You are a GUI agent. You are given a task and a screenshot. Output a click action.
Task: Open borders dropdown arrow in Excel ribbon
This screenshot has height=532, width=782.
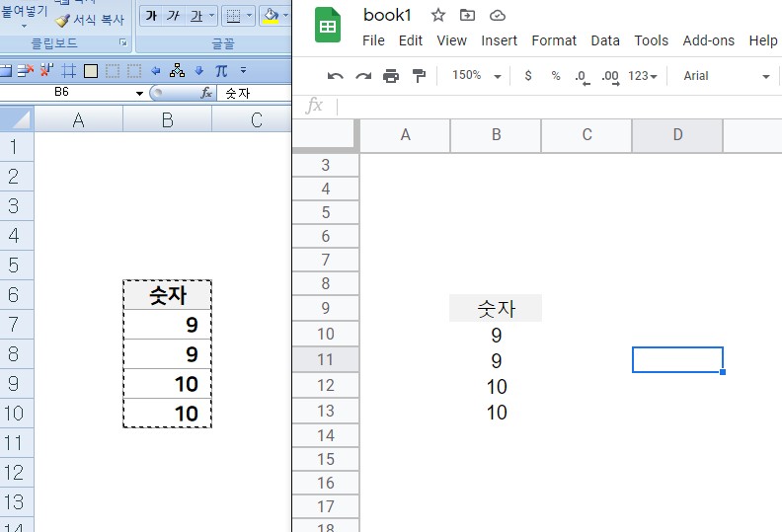pyautogui.click(x=250, y=16)
